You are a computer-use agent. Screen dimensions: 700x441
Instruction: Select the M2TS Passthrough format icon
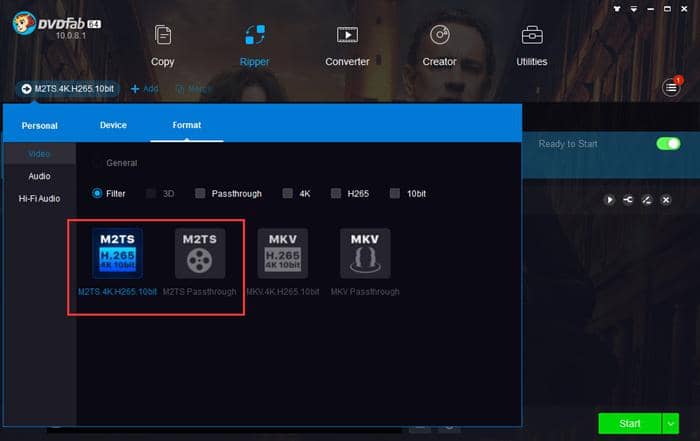point(200,253)
